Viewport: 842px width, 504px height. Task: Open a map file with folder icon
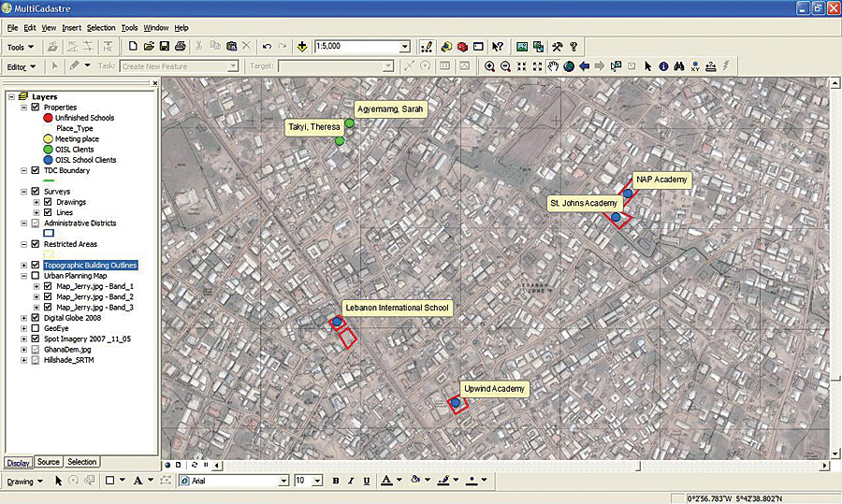pos(149,47)
